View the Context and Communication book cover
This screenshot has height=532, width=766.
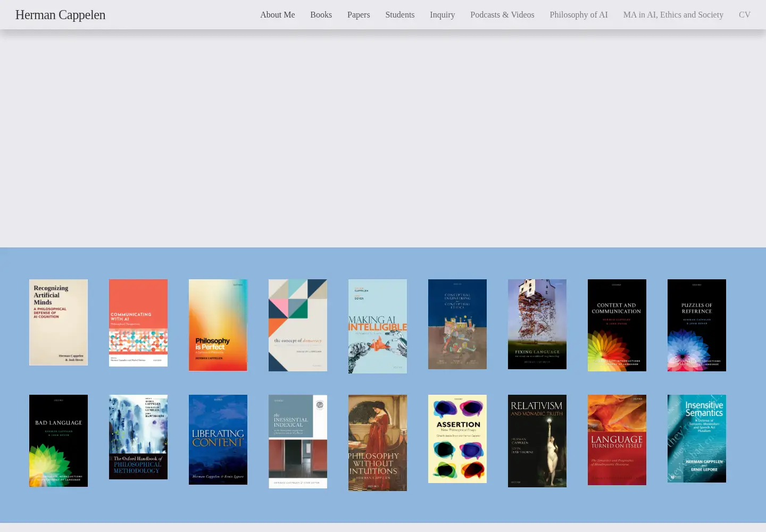[617, 325]
